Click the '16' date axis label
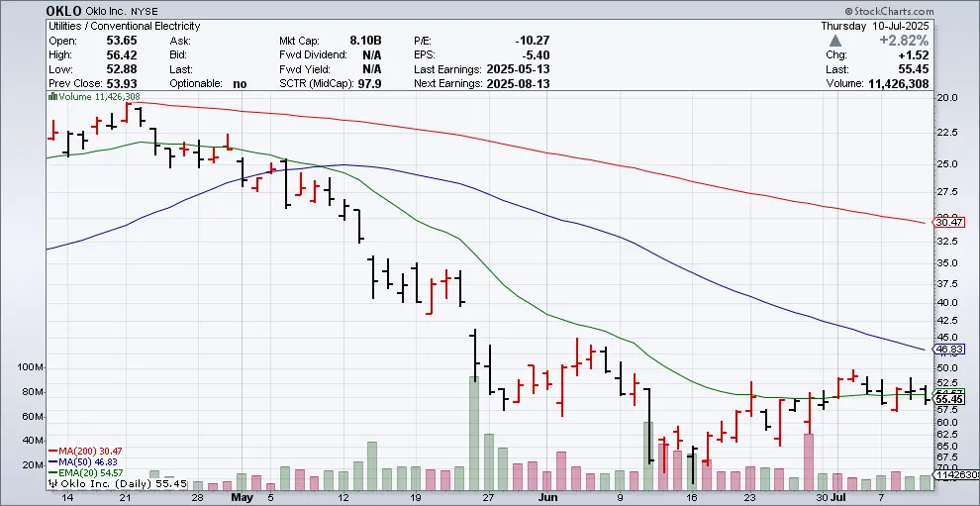980x506 pixels. click(x=691, y=498)
